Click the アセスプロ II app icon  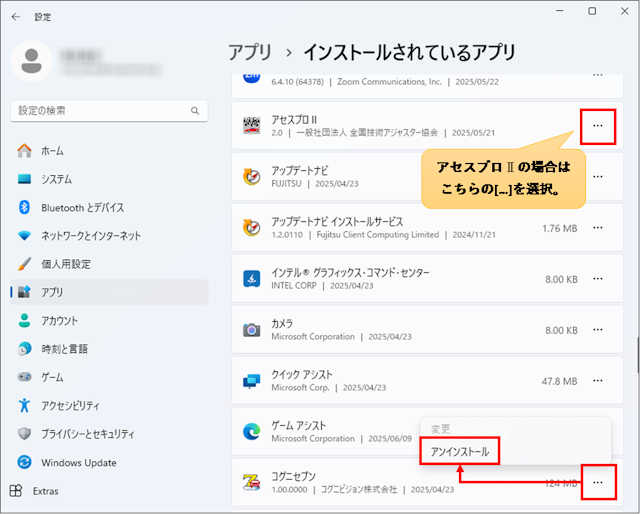(x=251, y=126)
